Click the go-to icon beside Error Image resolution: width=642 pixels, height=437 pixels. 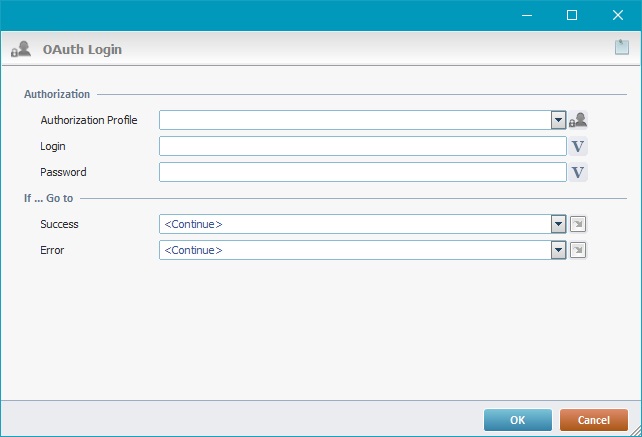(578, 250)
